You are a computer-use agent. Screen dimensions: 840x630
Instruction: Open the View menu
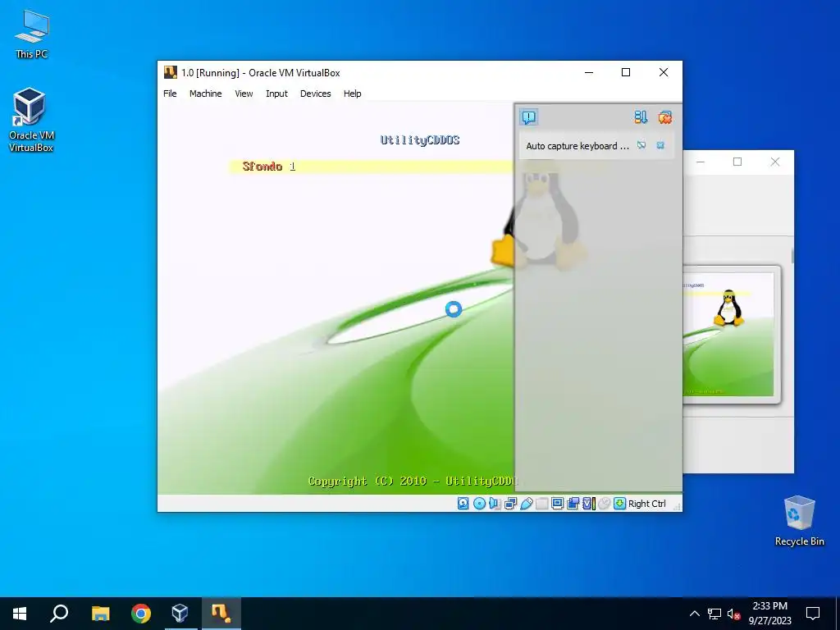pos(244,94)
